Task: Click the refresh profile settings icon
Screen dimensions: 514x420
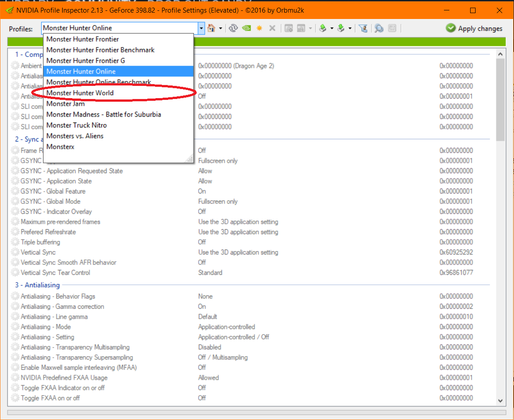Action: [x=233, y=28]
